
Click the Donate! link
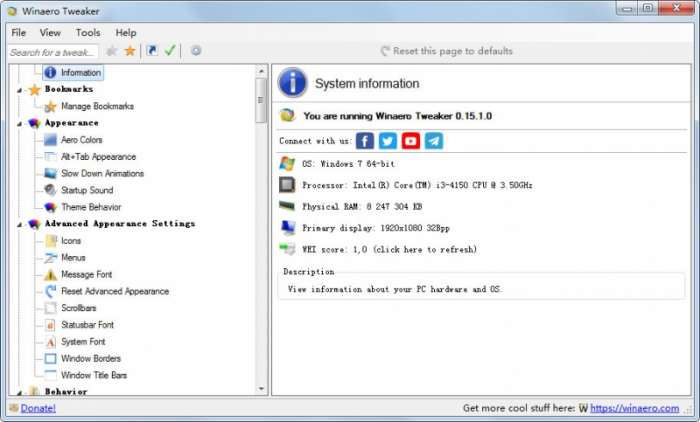click(x=38, y=408)
